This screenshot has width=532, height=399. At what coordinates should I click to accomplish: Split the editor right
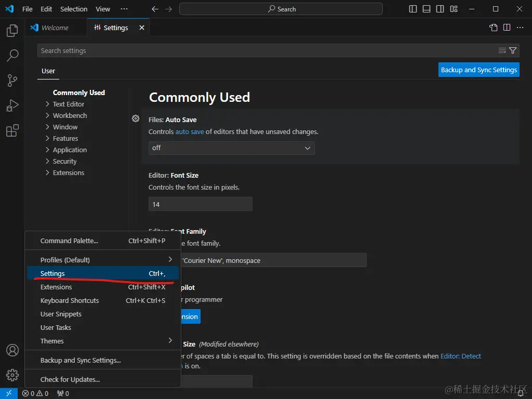pyautogui.click(x=507, y=28)
